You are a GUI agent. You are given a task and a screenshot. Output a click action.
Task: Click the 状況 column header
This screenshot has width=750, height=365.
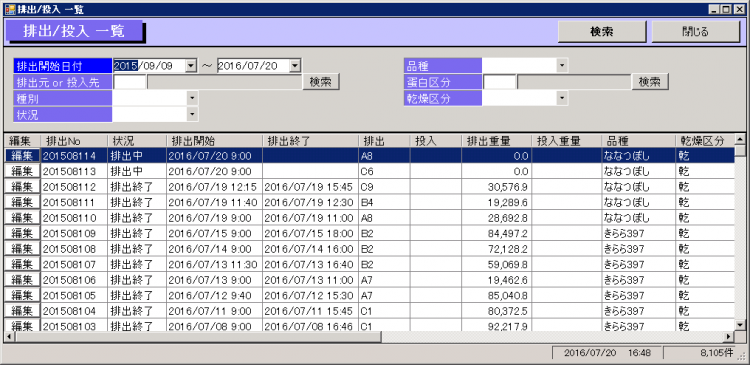click(x=137, y=141)
